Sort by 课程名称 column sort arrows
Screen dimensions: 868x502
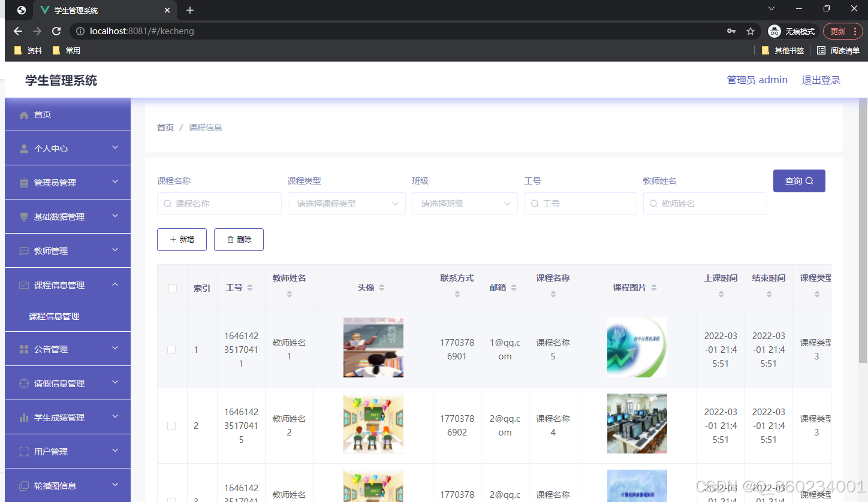coord(553,294)
